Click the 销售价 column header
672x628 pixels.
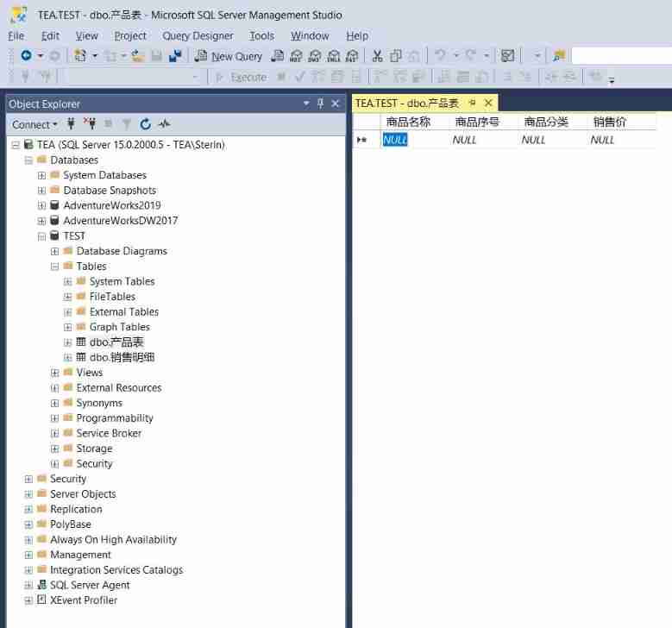tap(621, 122)
